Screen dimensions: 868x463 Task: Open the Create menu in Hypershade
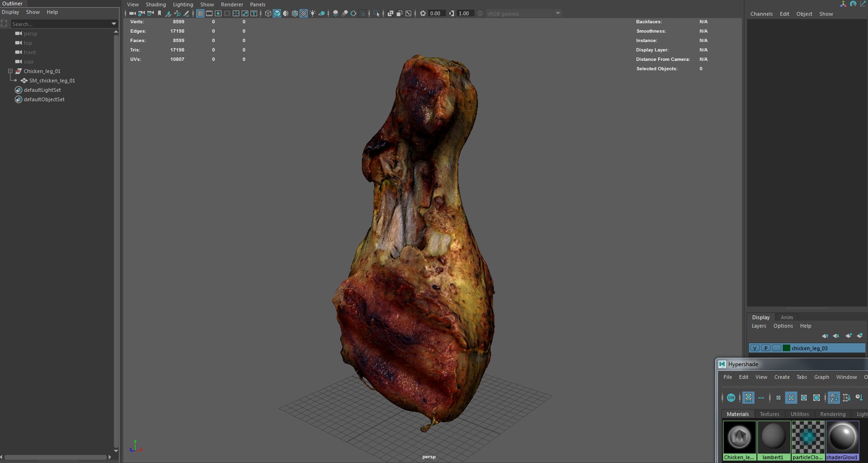(x=782, y=377)
